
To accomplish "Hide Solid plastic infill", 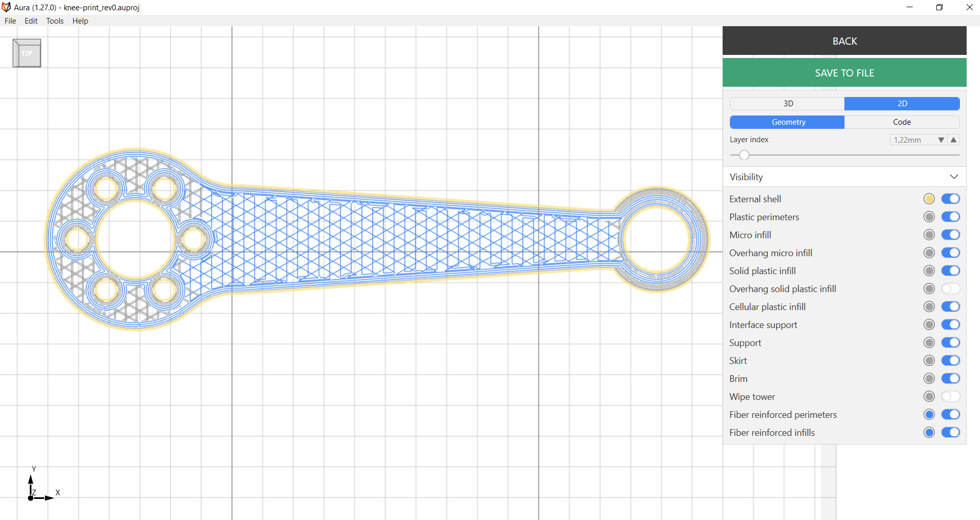I will pos(950,271).
